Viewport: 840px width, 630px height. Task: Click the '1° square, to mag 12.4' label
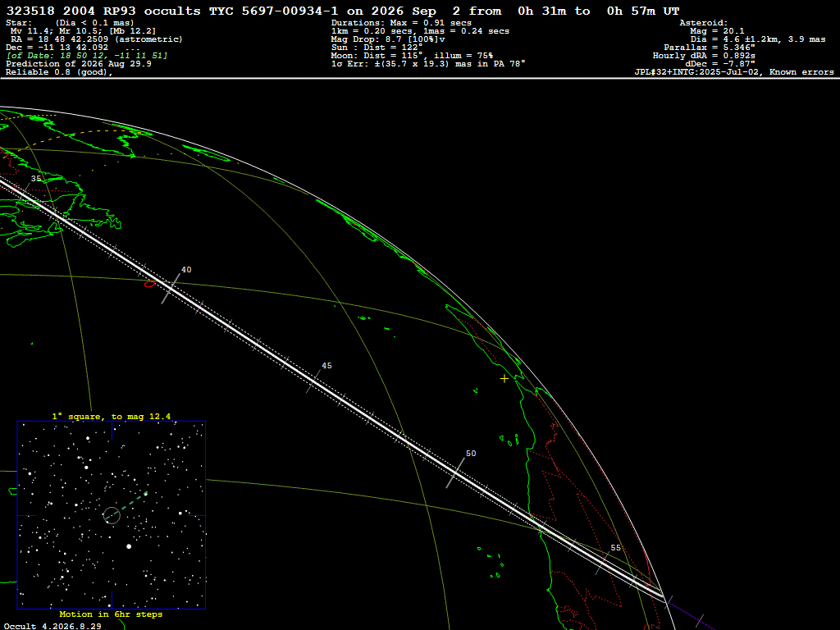112,416
